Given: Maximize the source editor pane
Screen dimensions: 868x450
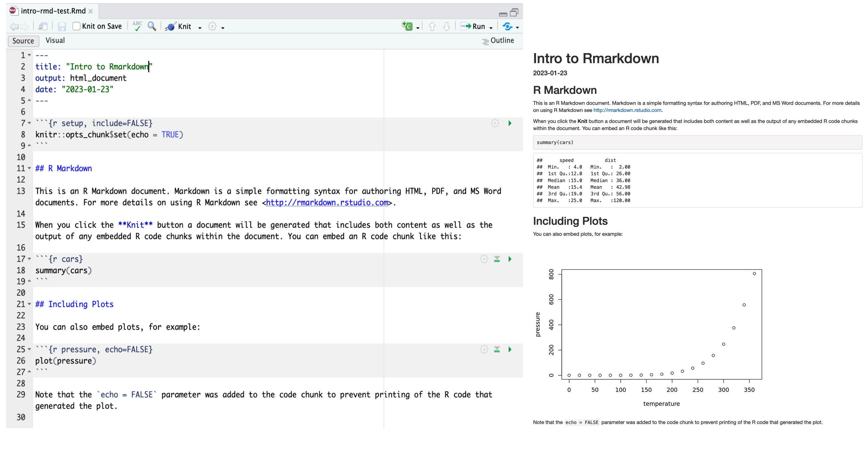Looking at the screenshot, I should click(x=514, y=12).
